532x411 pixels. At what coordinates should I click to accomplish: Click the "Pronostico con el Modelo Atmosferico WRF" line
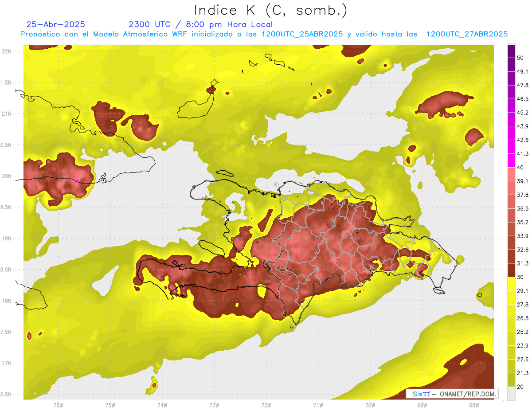click(x=264, y=34)
